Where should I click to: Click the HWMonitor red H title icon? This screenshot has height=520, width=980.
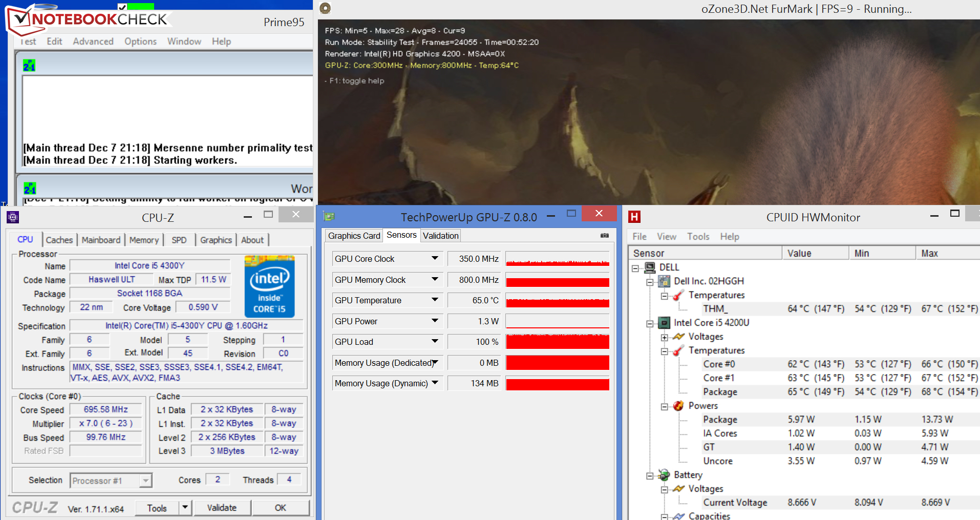tap(634, 217)
